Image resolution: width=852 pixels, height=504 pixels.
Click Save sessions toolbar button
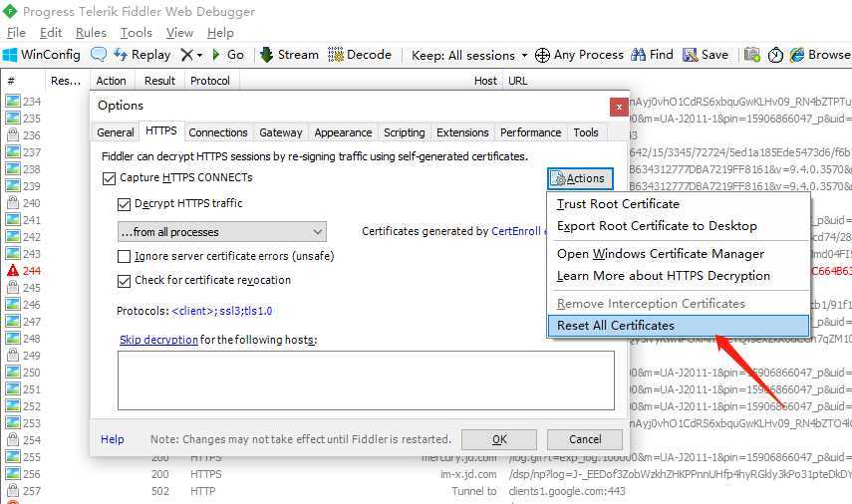706,55
